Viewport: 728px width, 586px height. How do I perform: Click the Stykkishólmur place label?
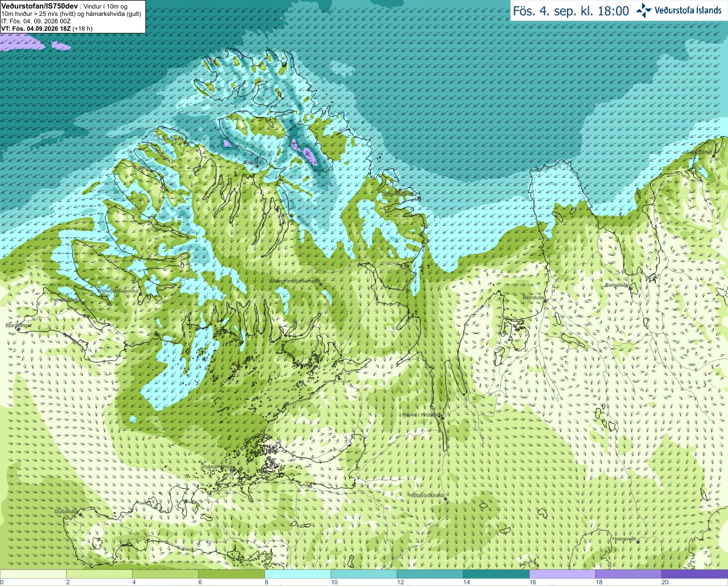(x=217, y=467)
